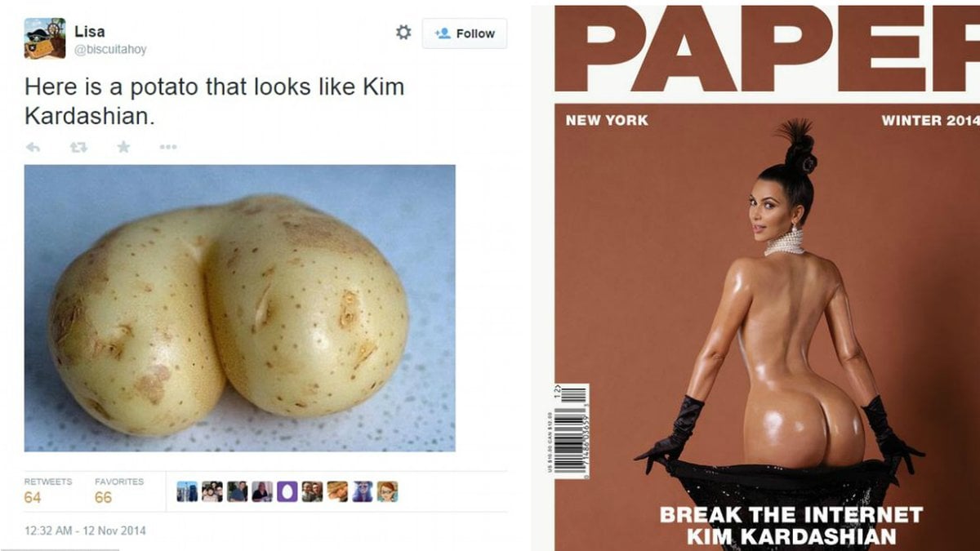Screen dimensions: 980x551
Task: Click the display name Lisa
Action: coord(89,32)
